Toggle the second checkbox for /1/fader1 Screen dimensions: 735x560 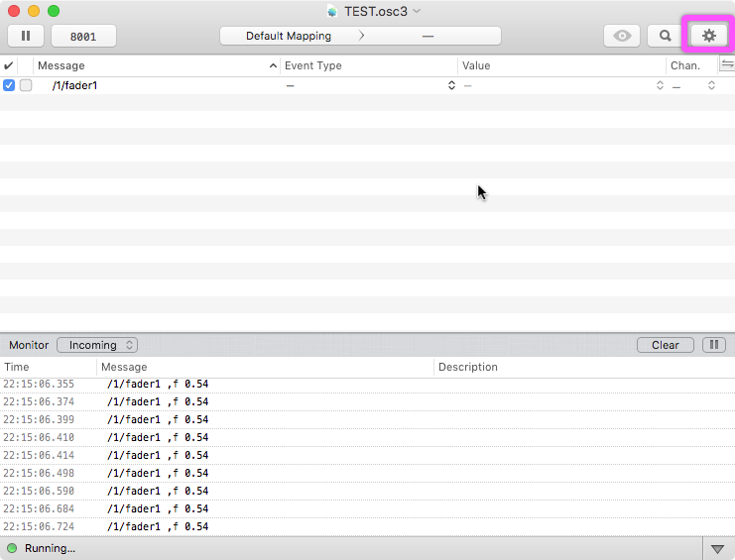(26, 85)
